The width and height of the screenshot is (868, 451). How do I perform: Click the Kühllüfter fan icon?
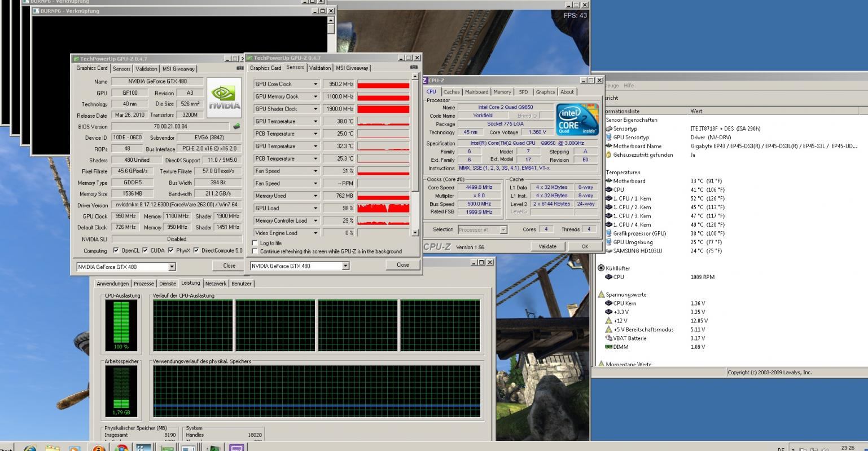tap(601, 268)
